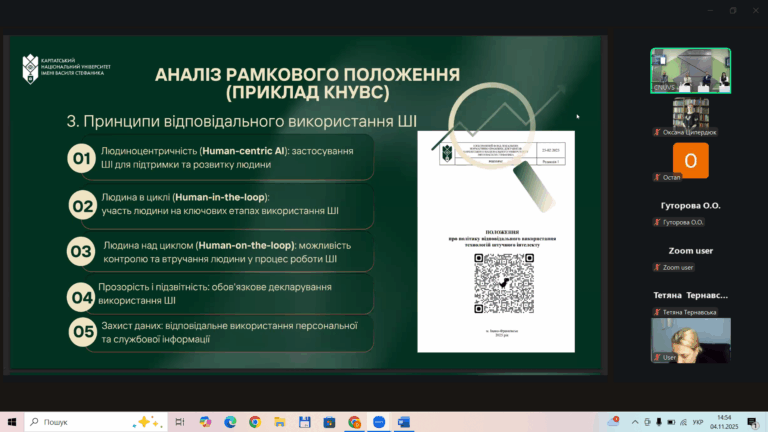Open Microsoft Edge from the taskbar
This screenshot has height=432, width=768.
click(x=230, y=422)
